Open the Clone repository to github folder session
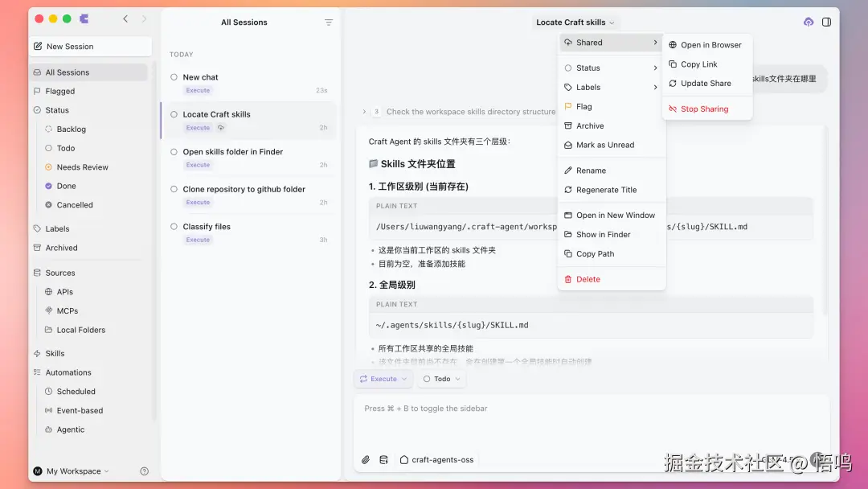Image resolution: width=868 pixels, height=489 pixels. tap(250, 195)
